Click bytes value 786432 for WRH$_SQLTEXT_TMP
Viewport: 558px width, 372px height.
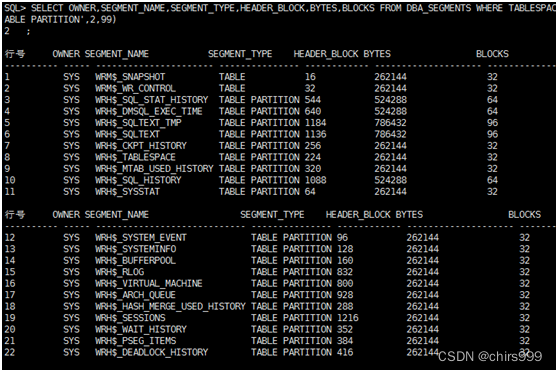(390, 123)
